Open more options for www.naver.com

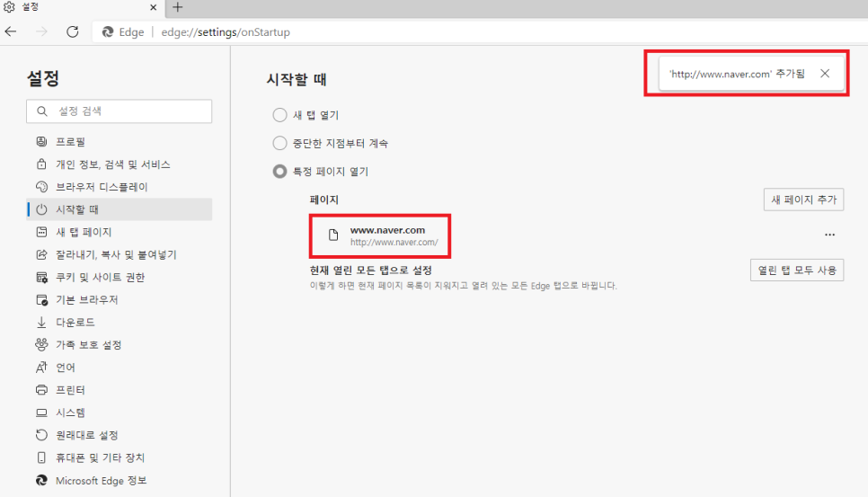pos(829,235)
